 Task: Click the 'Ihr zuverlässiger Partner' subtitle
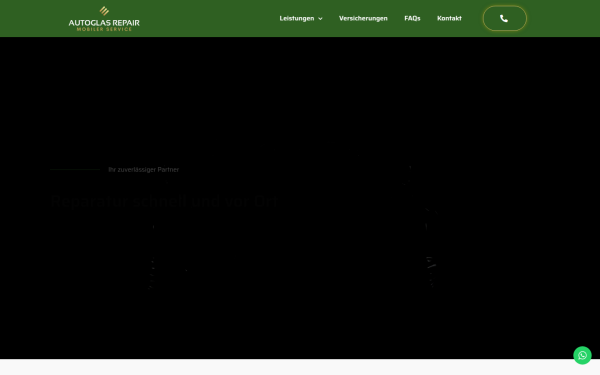(x=143, y=170)
